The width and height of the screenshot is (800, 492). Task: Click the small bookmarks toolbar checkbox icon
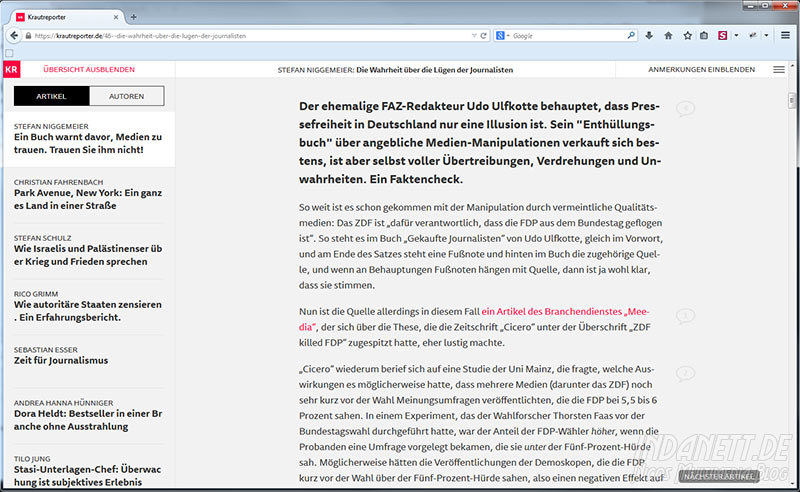coord(9,53)
